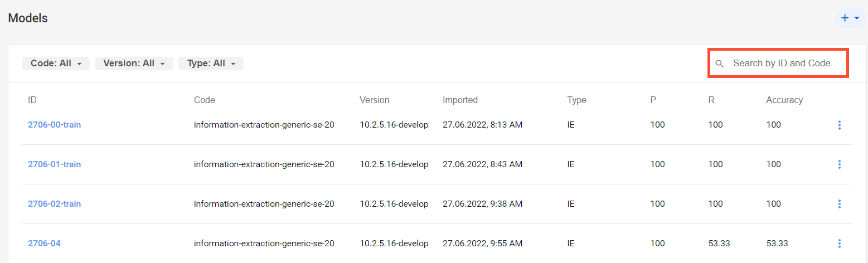Click the Imported column header
The image size is (868, 263).
pos(460,100)
